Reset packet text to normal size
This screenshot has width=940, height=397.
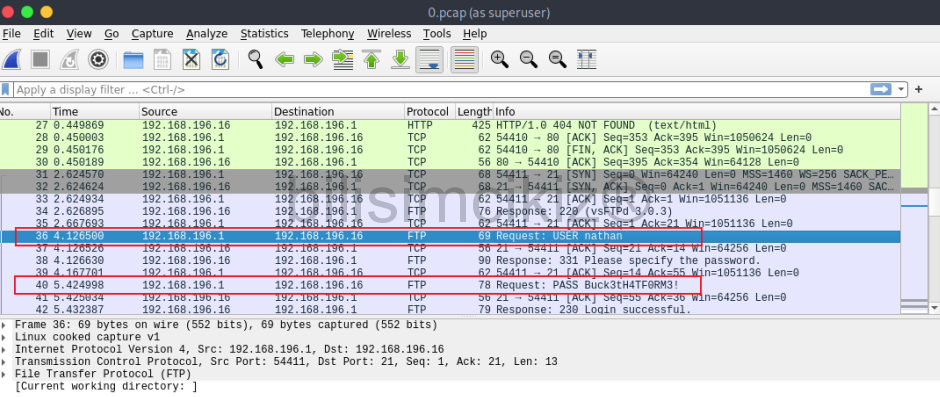[x=558, y=59]
